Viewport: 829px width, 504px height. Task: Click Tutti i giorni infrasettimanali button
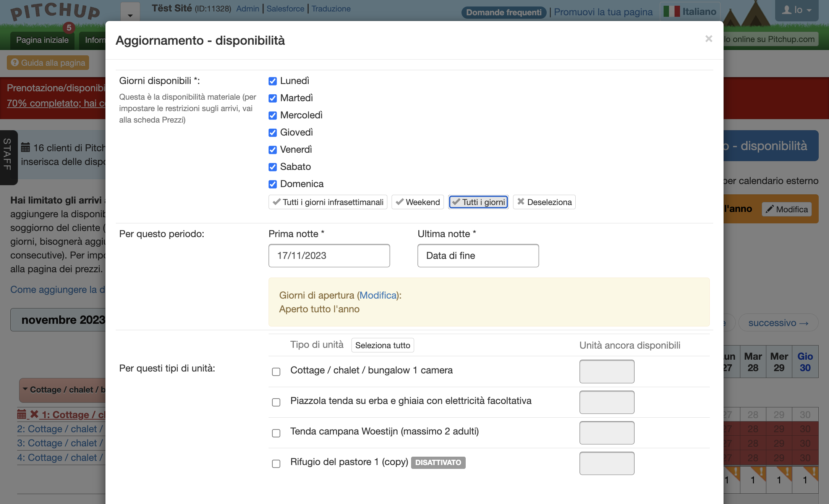click(328, 202)
